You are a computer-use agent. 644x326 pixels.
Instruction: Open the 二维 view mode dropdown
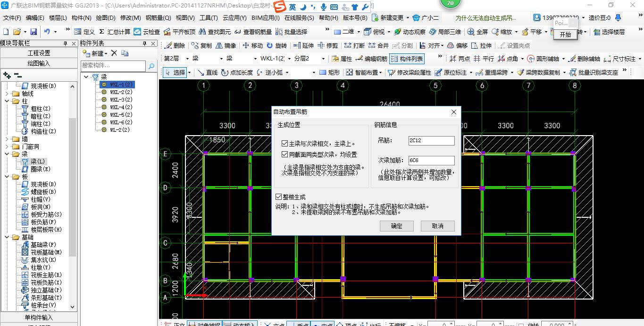(x=359, y=32)
